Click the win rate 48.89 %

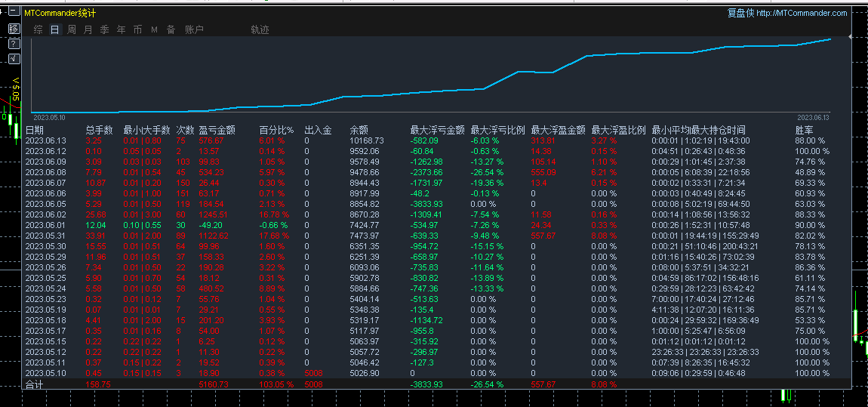(810, 172)
